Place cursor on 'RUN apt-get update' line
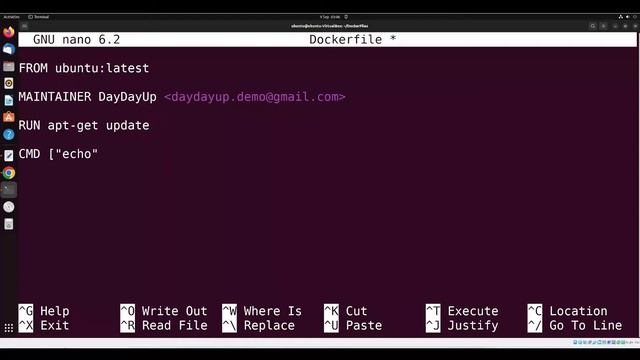Viewport: 640px width, 360px height. coord(84,125)
